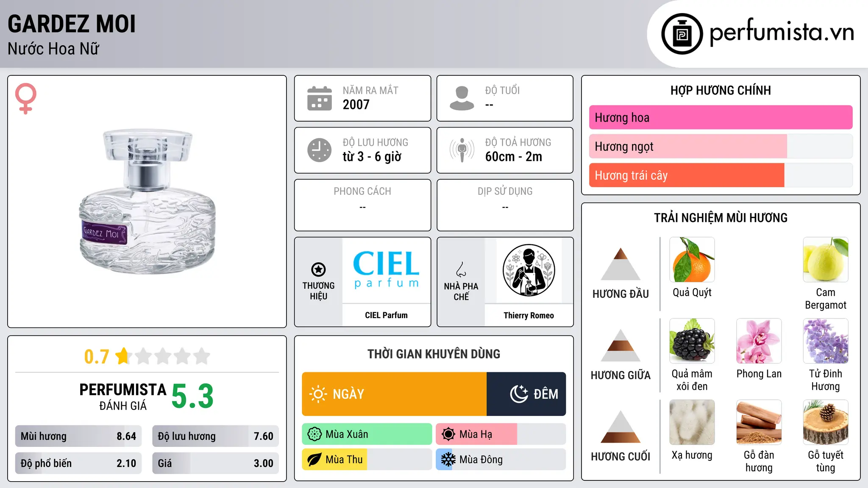The image size is (868, 488).
Task: Click the green Perfumista score 5.3
Action: point(192,396)
